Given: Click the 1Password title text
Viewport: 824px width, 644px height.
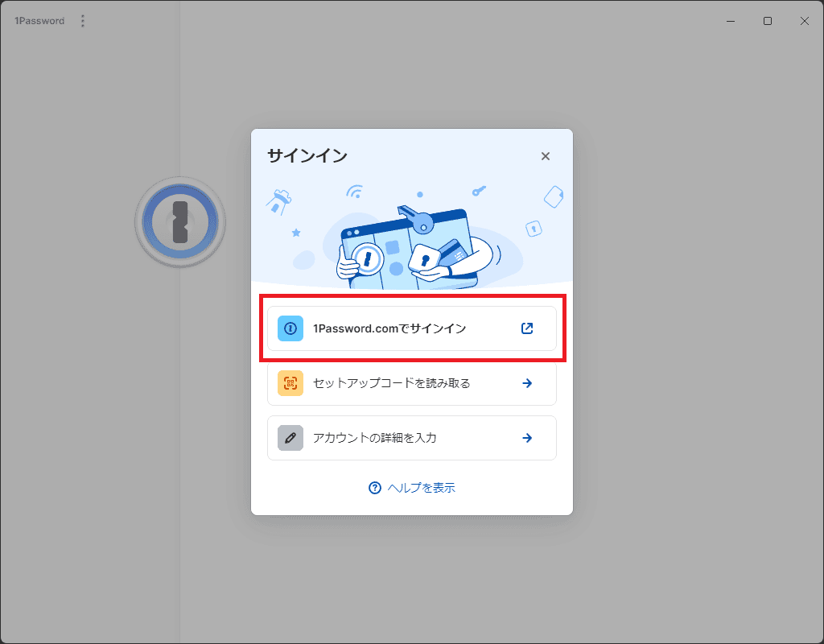Looking at the screenshot, I should point(39,21).
